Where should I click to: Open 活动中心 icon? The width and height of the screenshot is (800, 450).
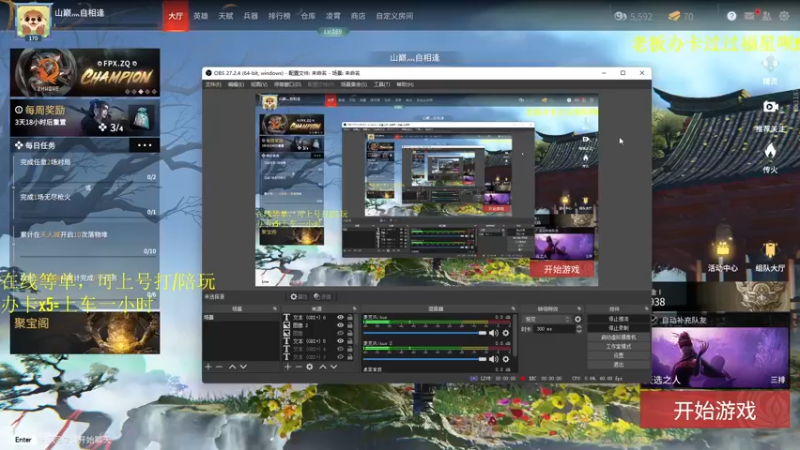pos(722,250)
